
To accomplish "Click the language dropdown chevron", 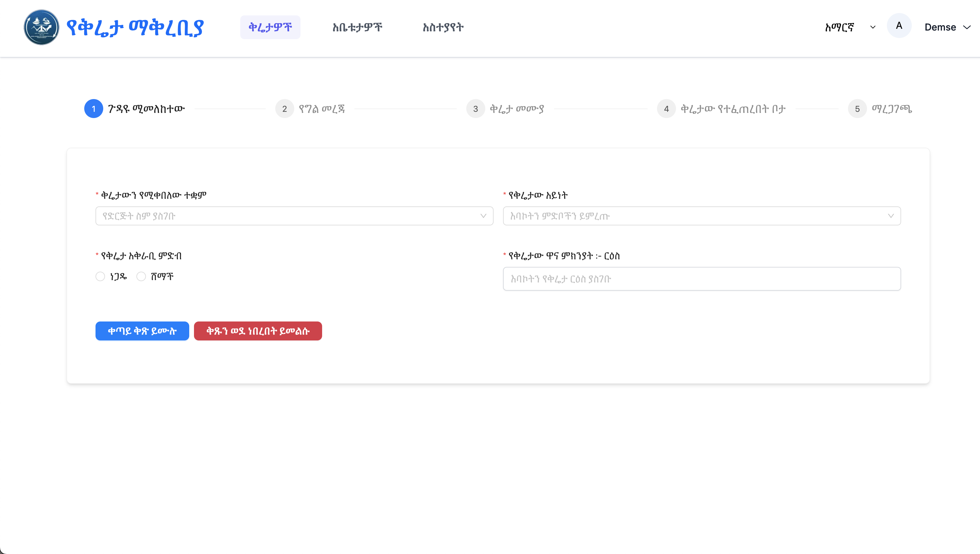I will coord(873,27).
